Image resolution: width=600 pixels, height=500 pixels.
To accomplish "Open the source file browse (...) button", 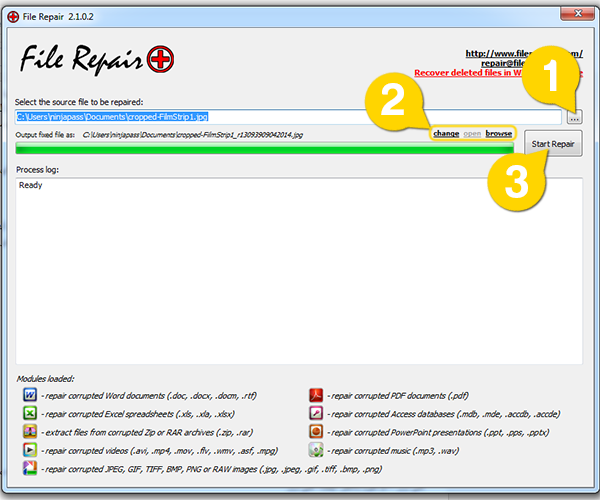I will coord(574,117).
